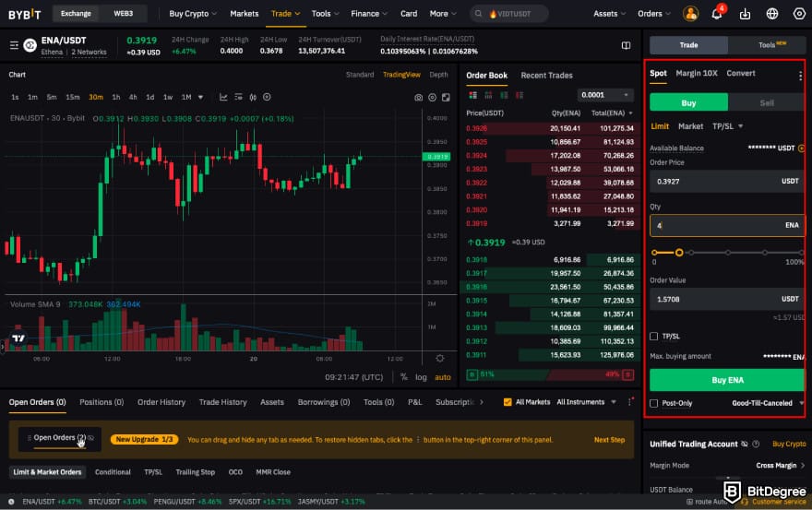
Task: Enable the TP/SL checkbox
Action: pos(654,337)
